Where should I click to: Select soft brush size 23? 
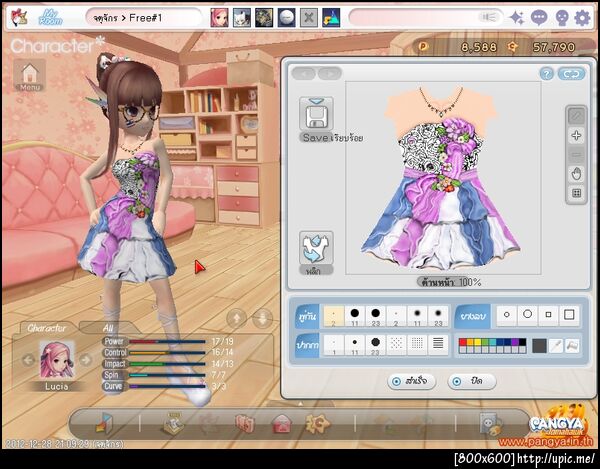pyautogui.click(x=438, y=316)
